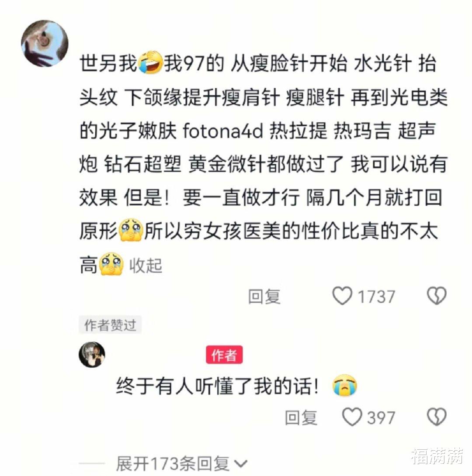Open the author's small profile avatar
Viewport: 472px width, 476px height.
coord(92,355)
